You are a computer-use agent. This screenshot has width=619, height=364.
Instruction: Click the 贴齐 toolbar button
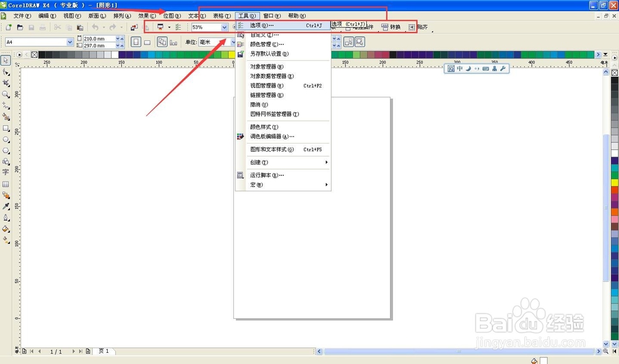(418, 27)
